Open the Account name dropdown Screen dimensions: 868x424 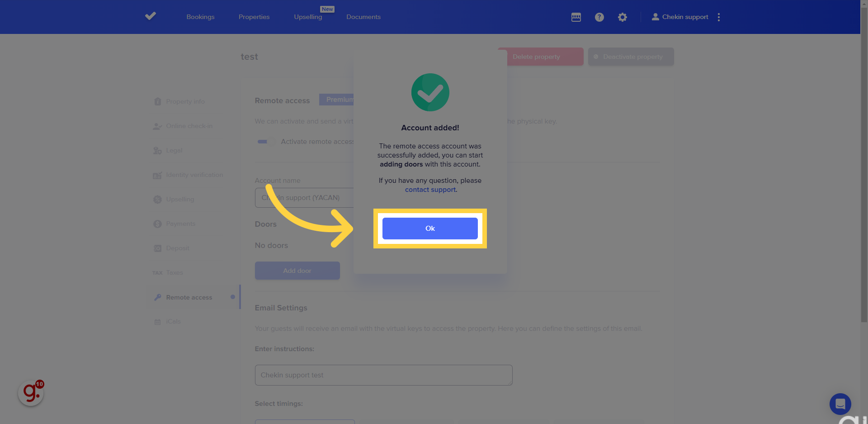304,198
